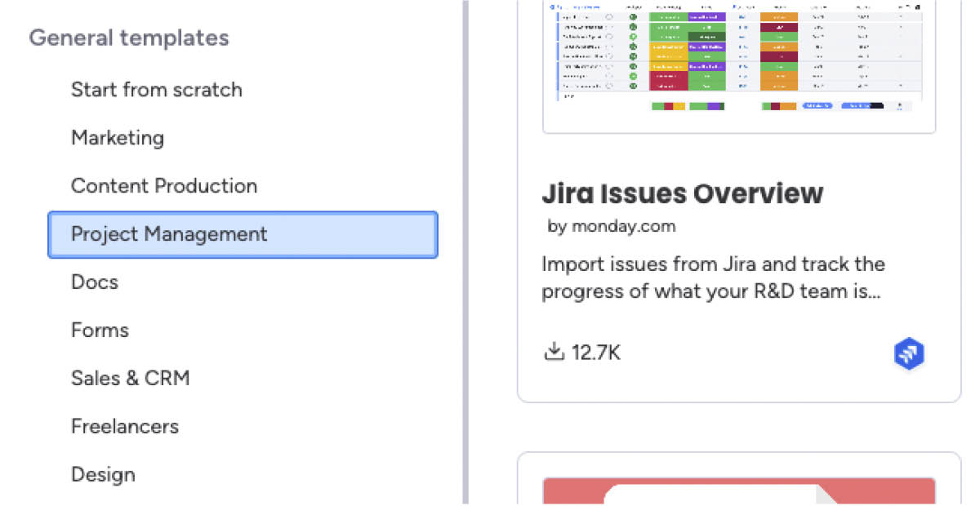980x506 pixels.
Task: Select the highlighted Project Management category
Action: (x=243, y=234)
